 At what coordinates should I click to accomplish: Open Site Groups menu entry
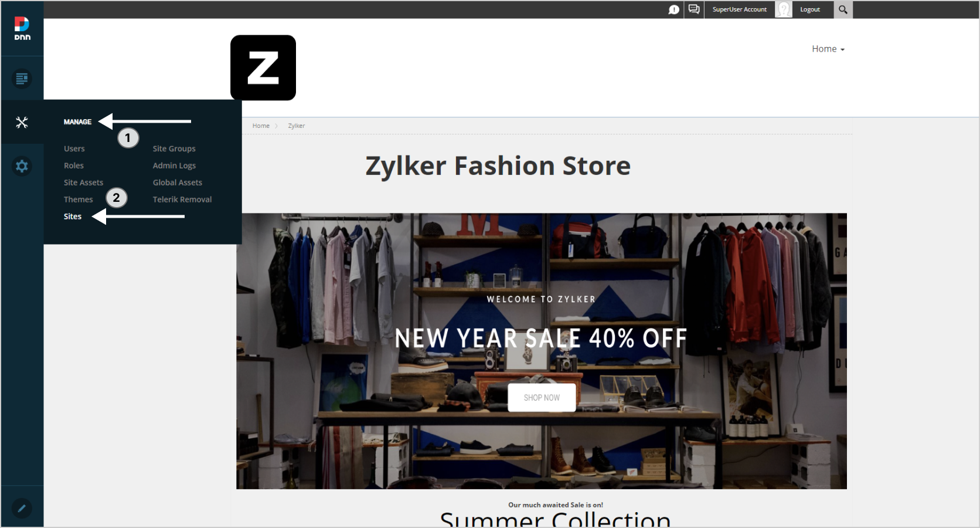pyautogui.click(x=174, y=148)
